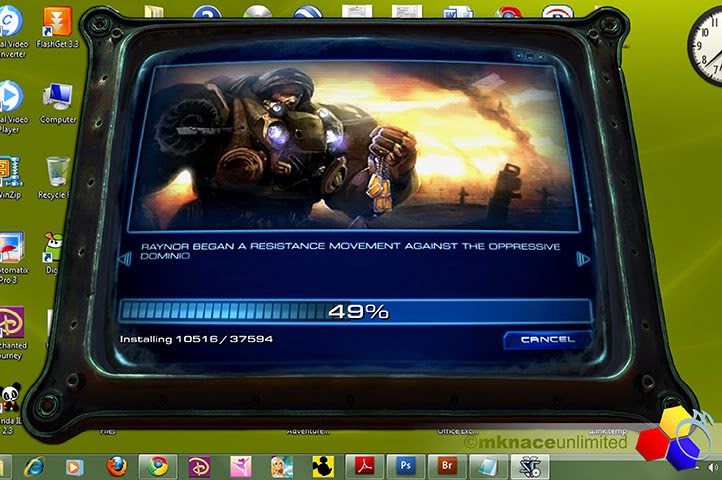Open Windows Media Player from the taskbar
This screenshot has width=722, height=480.
click(x=74, y=467)
